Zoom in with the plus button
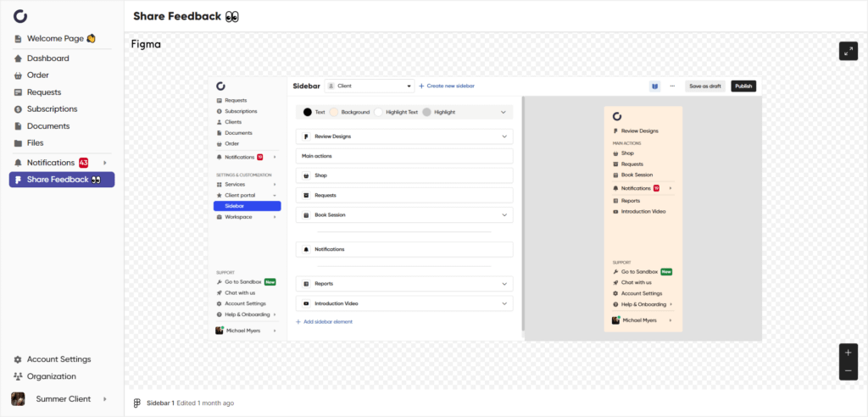Screen dimensions: 868x417 (848, 353)
